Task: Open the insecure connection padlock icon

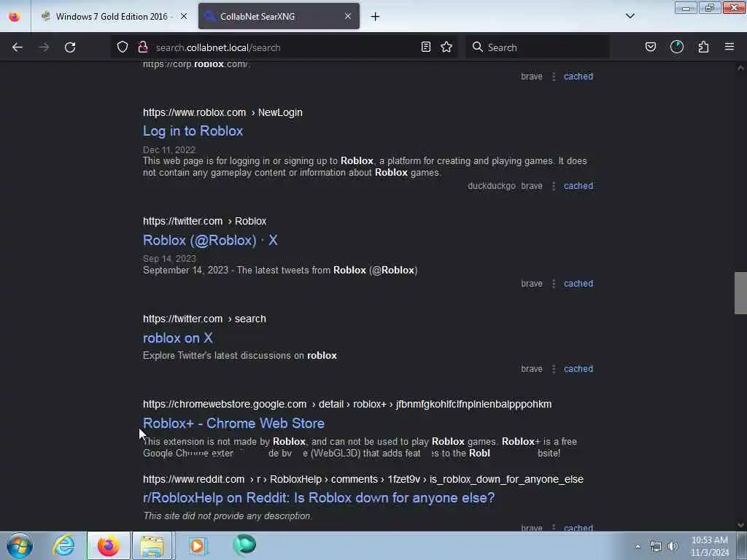Action: (142, 47)
